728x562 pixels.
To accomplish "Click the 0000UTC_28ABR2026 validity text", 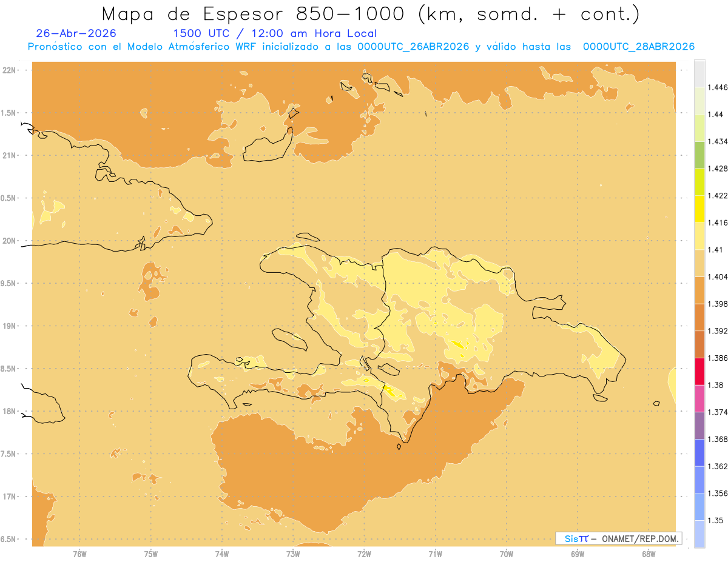I will (x=638, y=47).
